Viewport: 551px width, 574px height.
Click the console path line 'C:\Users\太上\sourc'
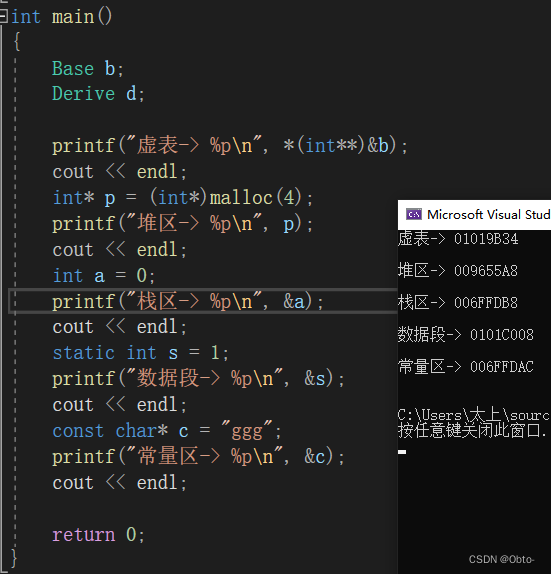(474, 415)
